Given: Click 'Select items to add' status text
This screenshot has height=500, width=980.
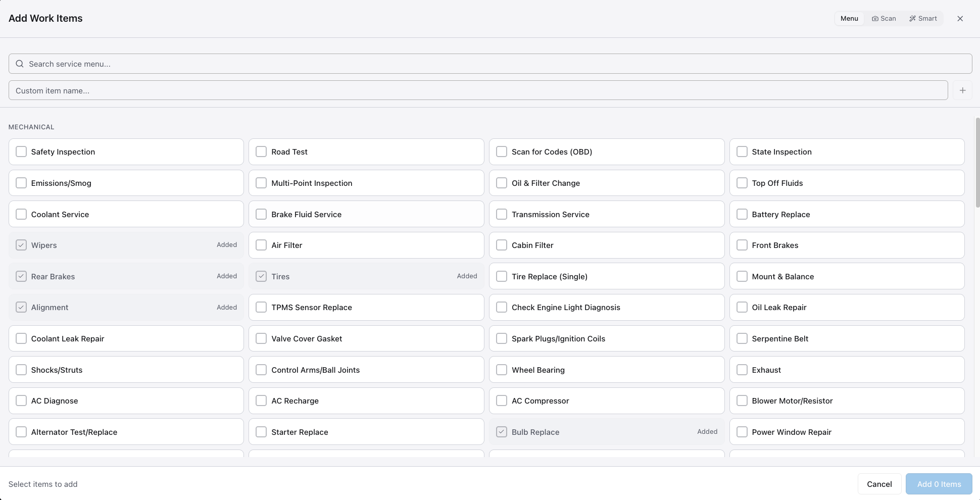Looking at the screenshot, I should tap(43, 484).
